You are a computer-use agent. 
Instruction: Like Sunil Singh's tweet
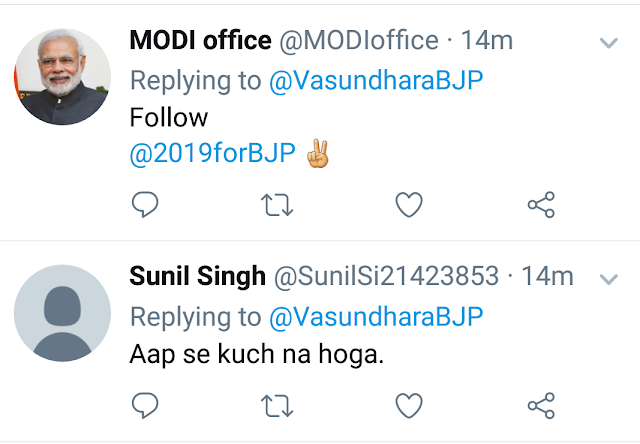click(x=409, y=405)
